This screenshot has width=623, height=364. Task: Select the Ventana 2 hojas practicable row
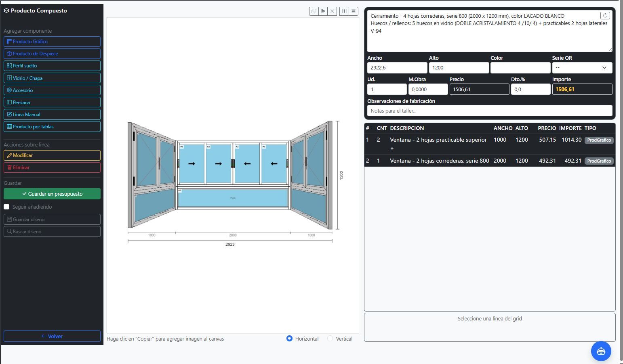[x=490, y=144]
